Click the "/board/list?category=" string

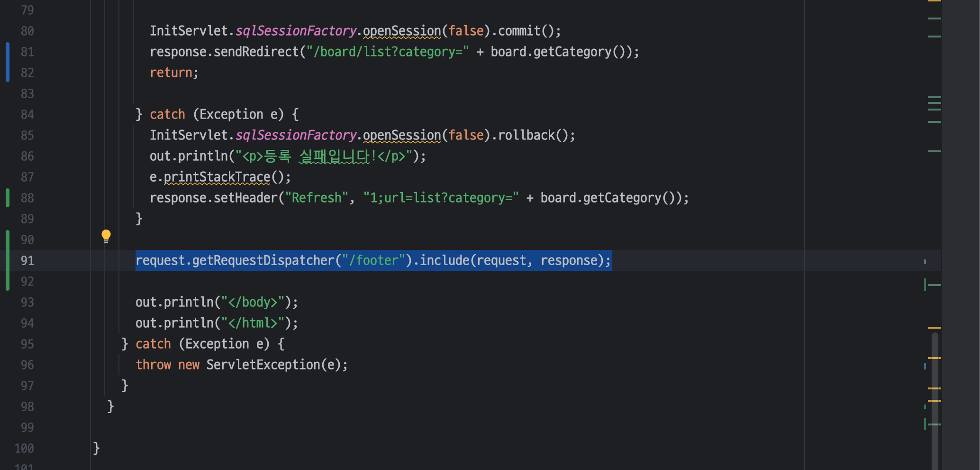click(388, 52)
